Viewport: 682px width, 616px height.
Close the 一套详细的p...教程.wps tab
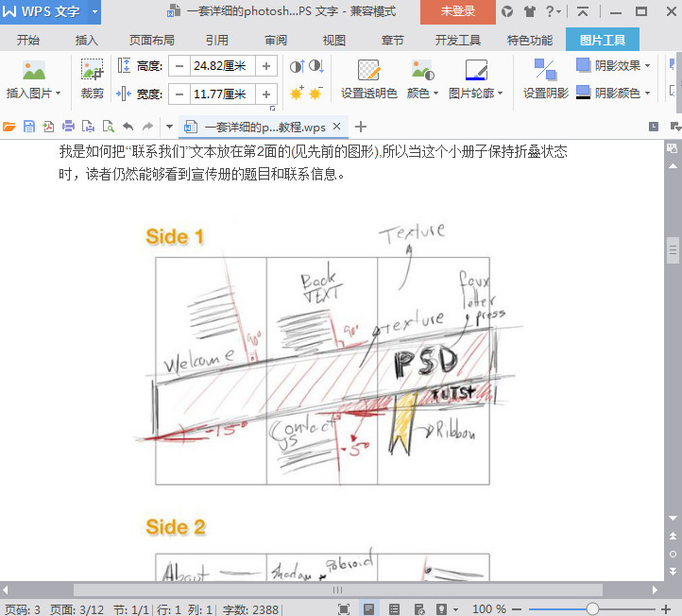pyautogui.click(x=336, y=127)
